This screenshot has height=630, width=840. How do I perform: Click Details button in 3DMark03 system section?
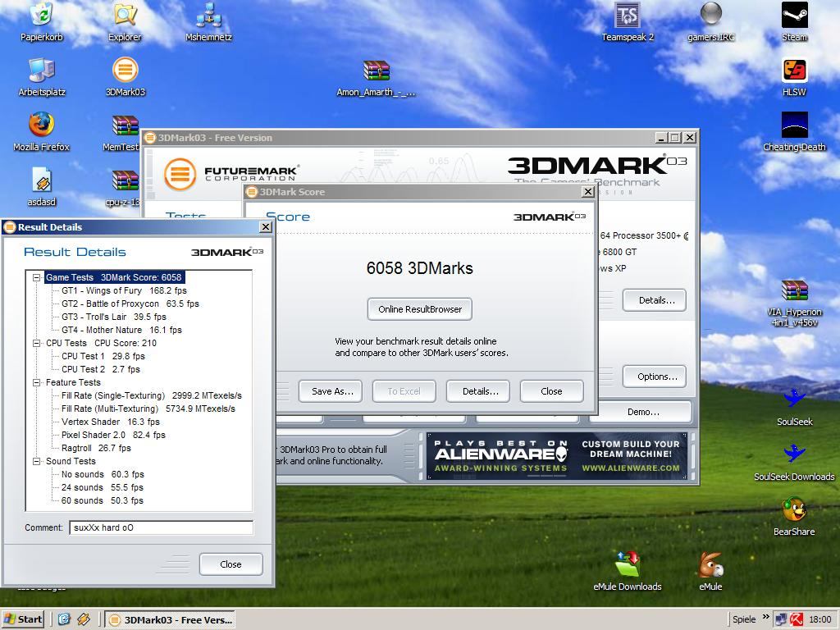coord(655,300)
